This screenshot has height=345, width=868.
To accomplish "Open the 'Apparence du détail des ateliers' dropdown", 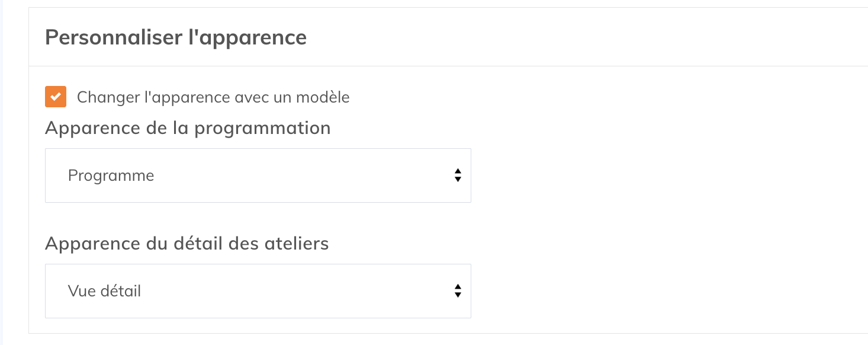I will click(x=258, y=291).
